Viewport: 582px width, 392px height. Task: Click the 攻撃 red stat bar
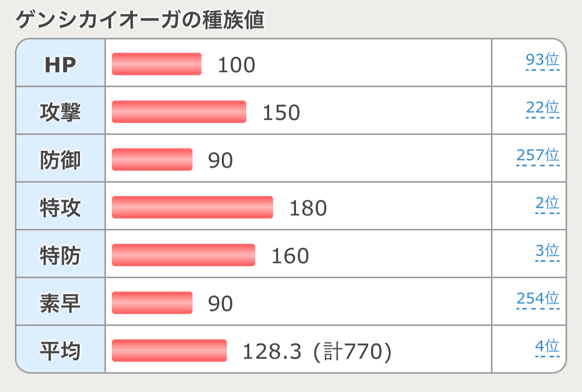(x=179, y=112)
